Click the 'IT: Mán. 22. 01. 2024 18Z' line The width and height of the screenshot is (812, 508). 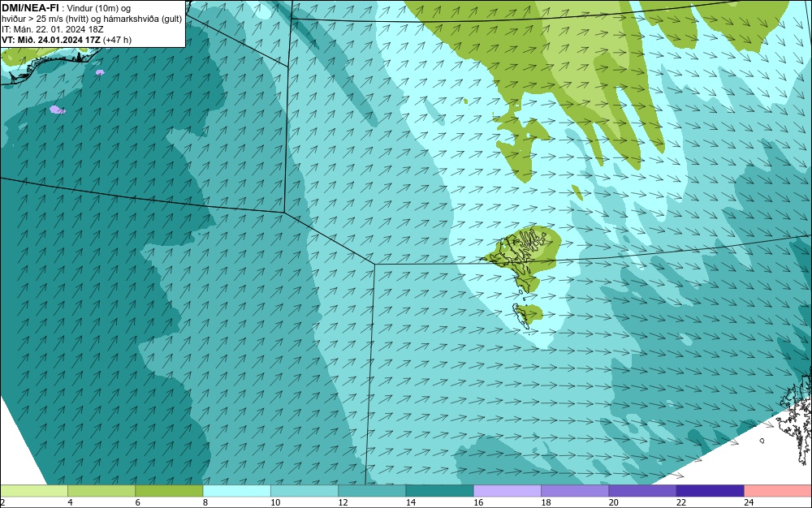52,29
